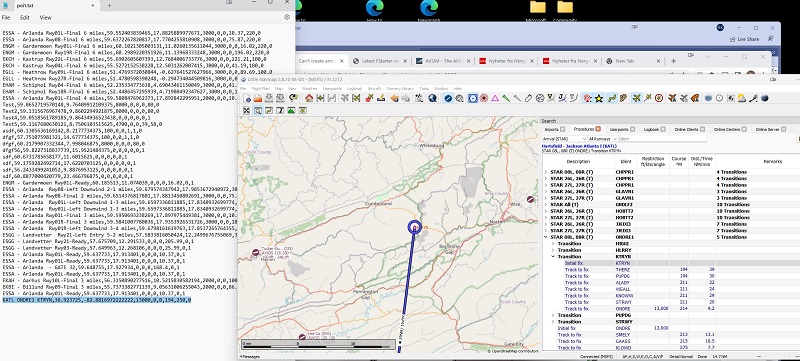This screenshot has height=361, width=800.
Task: Click the Go Home house icon
Action: pyautogui.click(x=309, y=98)
